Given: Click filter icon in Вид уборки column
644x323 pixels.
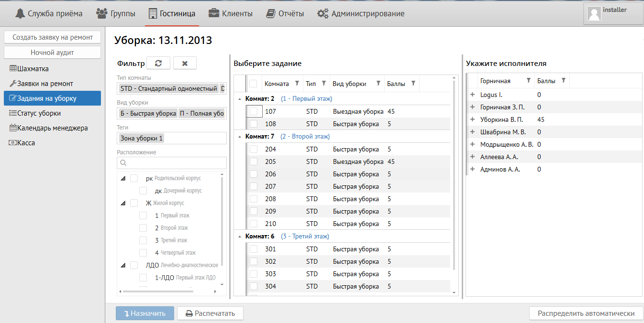Looking at the screenshot, I should [378, 83].
